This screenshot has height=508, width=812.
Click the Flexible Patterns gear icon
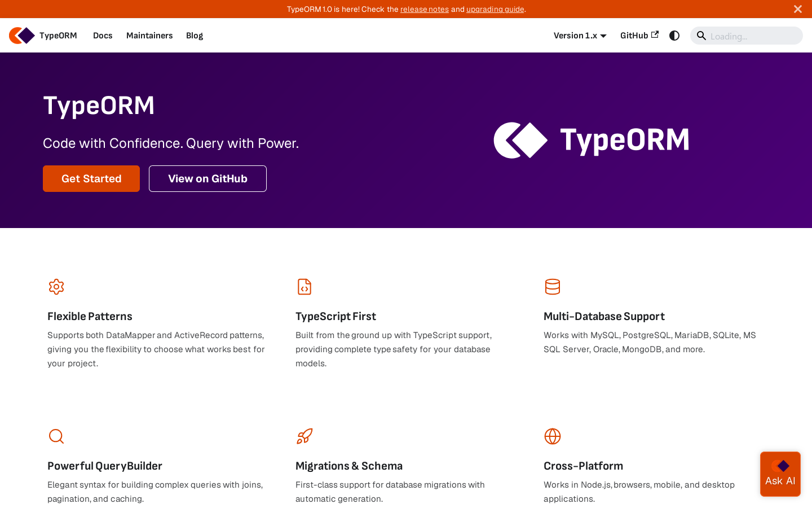pyautogui.click(x=56, y=287)
